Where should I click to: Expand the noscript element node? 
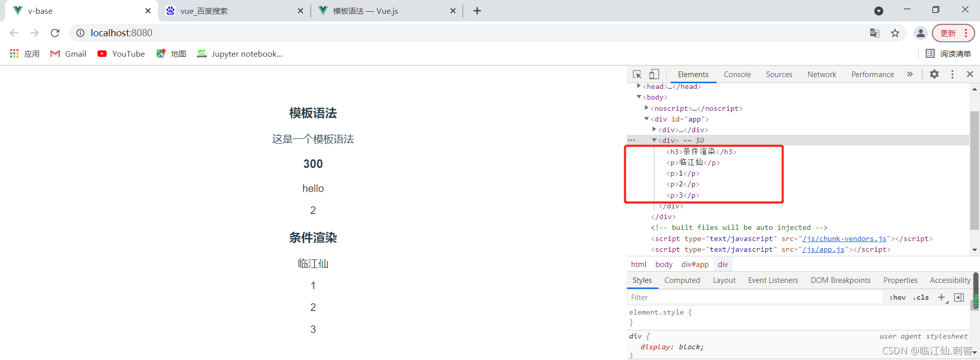[646, 108]
